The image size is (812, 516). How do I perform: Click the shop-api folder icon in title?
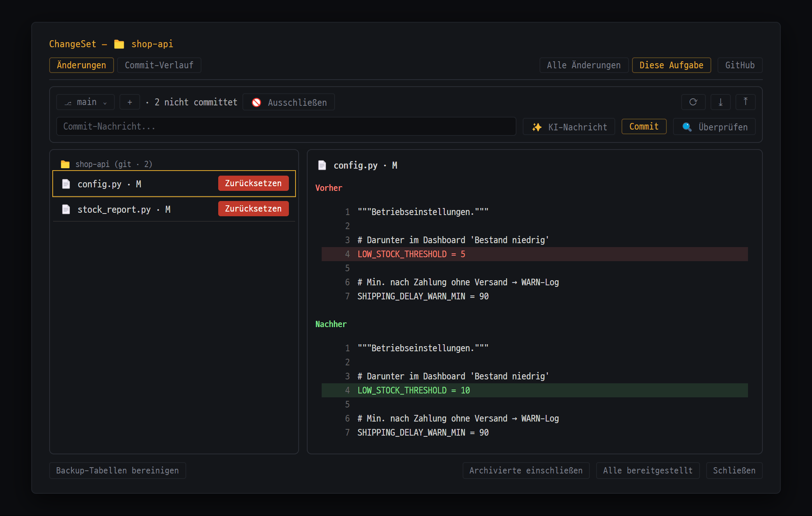pos(119,44)
